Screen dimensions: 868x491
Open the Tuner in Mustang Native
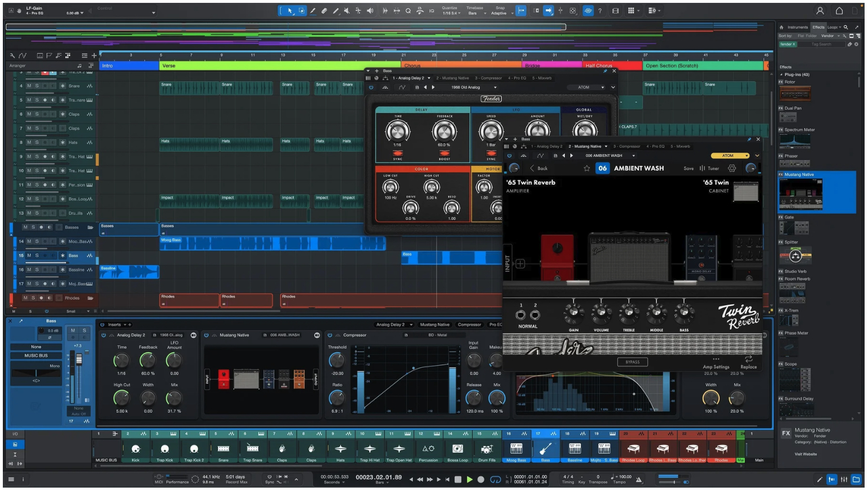tap(709, 168)
